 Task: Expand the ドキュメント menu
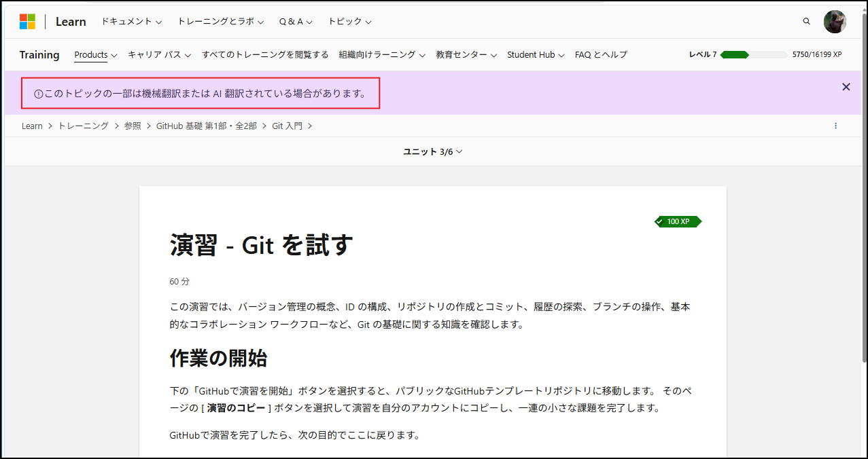pos(131,21)
